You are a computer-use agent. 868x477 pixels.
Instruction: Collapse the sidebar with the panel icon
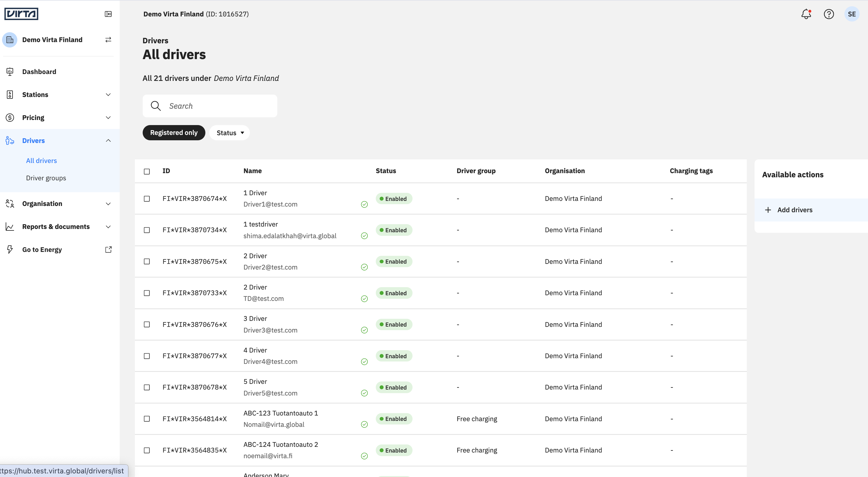point(108,14)
